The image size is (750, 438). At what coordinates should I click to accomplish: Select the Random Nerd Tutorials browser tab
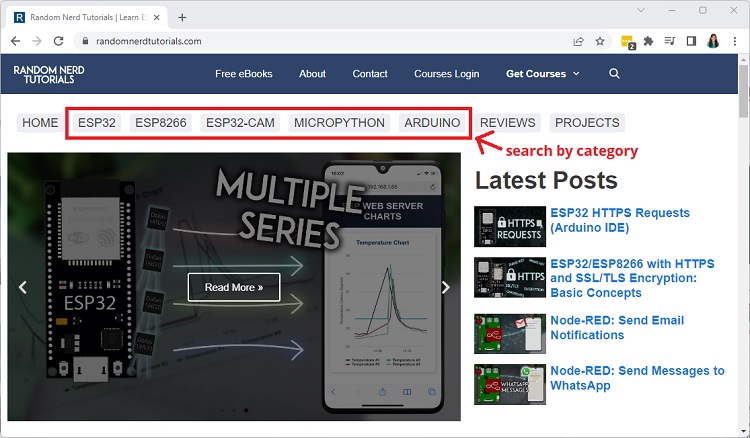coord(87,18)
